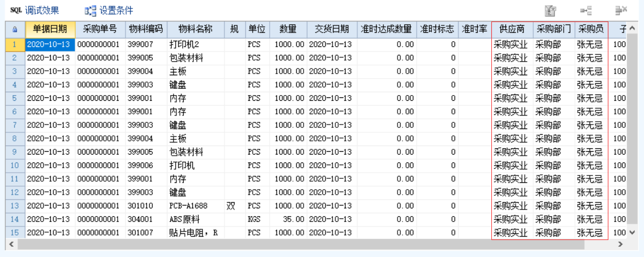Select row number 15 header
Screen dimensions: 644x257
15,233
